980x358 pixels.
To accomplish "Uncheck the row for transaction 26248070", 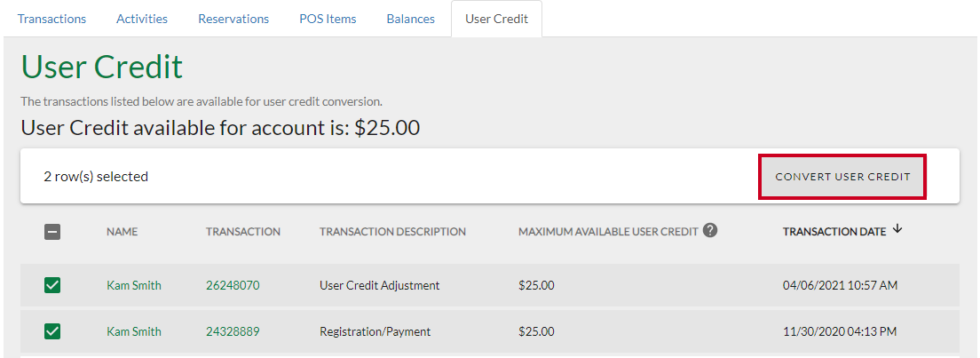I will [52, 285].
